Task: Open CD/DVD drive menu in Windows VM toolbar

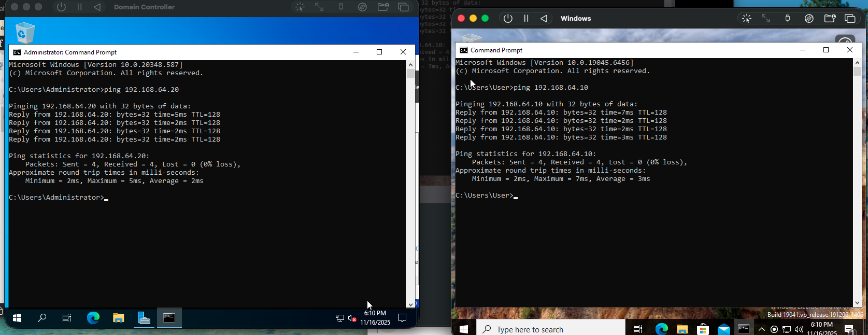Action: tap(809, 18)
